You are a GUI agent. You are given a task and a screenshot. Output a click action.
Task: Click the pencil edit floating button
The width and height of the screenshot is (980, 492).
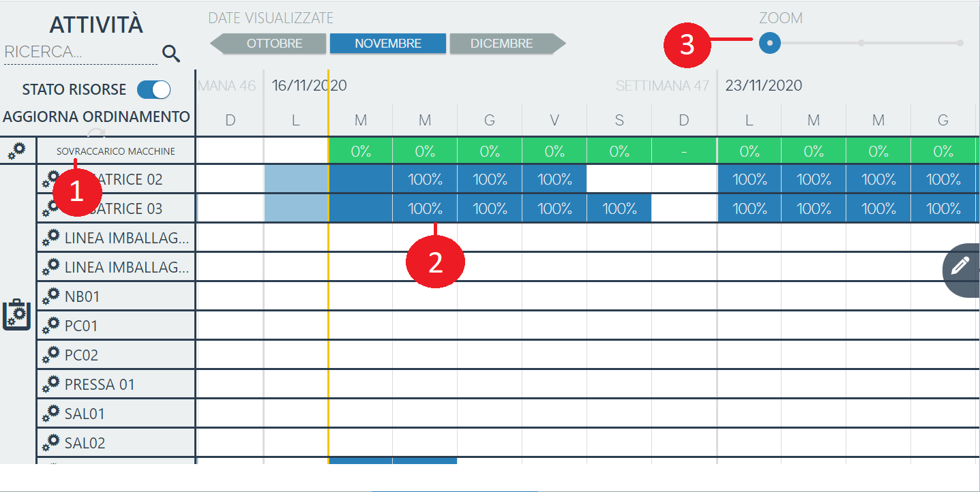pos(961,266)
